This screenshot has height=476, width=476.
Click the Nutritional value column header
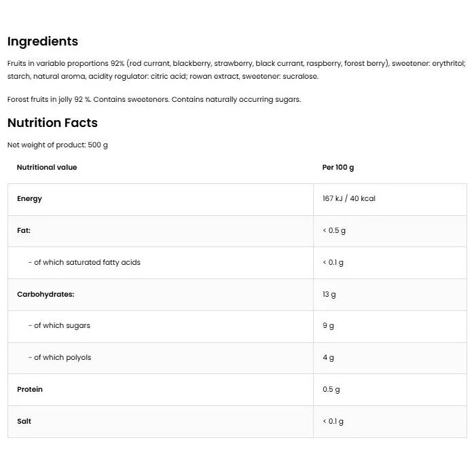pyautogui.click(x=47, y=167)
